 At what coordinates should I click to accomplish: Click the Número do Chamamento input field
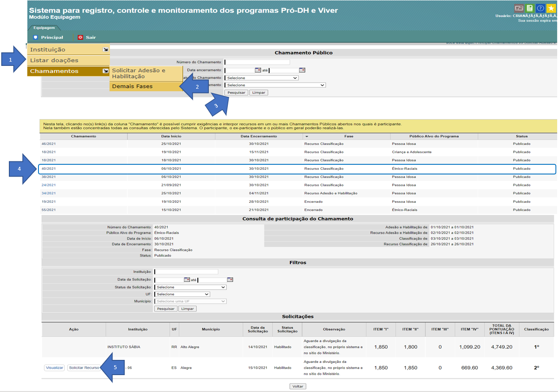point(257,62)
